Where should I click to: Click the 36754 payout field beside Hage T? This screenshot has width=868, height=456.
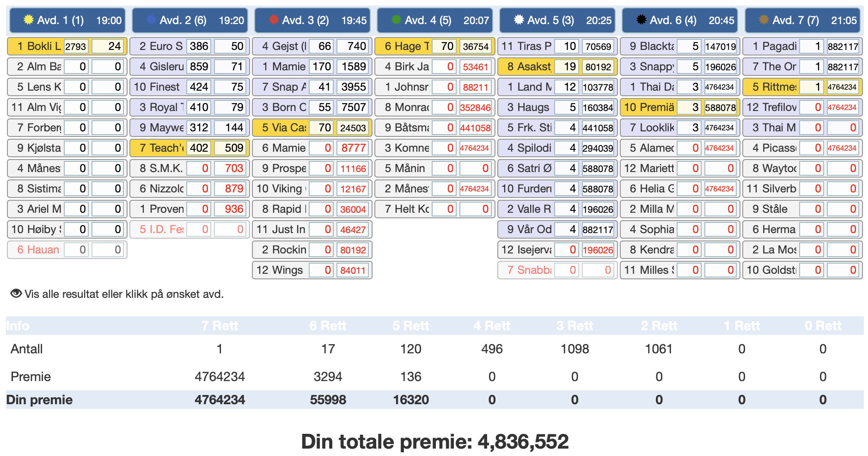476,46
